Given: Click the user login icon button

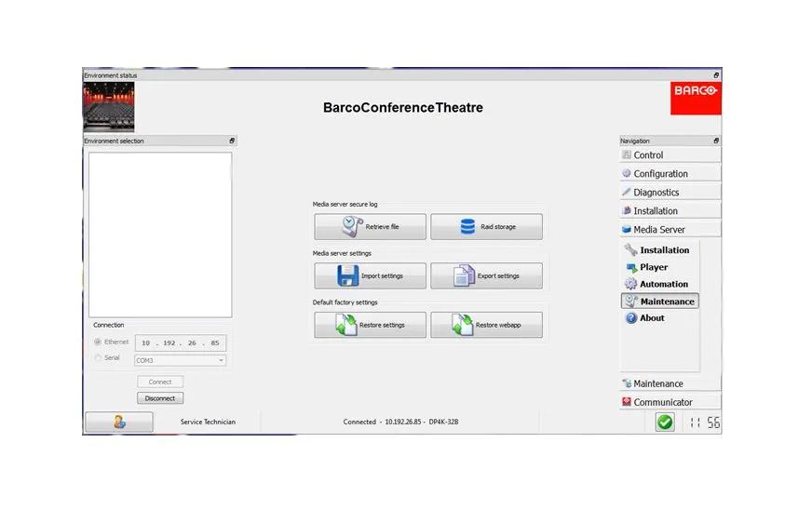Looking at the screenshot, I should point(119,422).
